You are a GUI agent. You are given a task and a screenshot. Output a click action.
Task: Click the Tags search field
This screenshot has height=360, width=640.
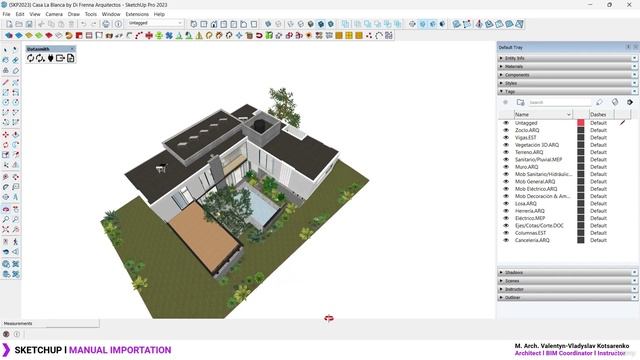coord(560,102)
